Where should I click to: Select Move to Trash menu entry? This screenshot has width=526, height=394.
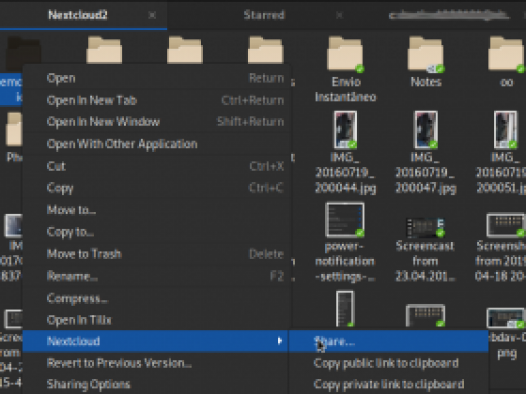click(x=156, y=254)
